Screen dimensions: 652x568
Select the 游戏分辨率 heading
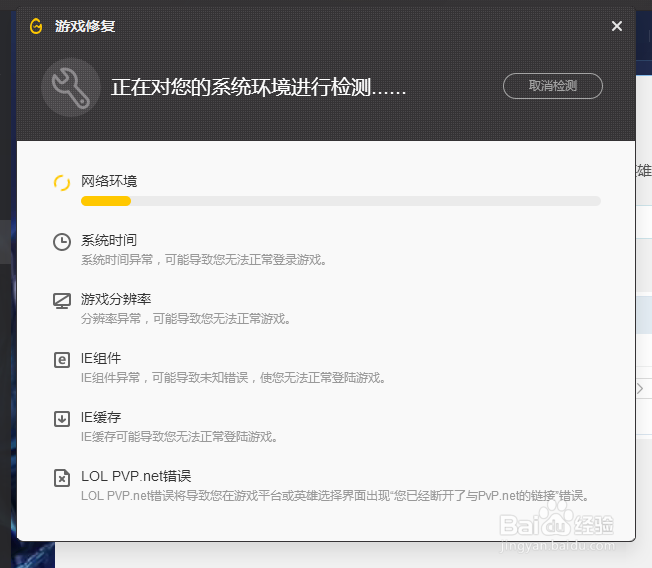point(116,299)
